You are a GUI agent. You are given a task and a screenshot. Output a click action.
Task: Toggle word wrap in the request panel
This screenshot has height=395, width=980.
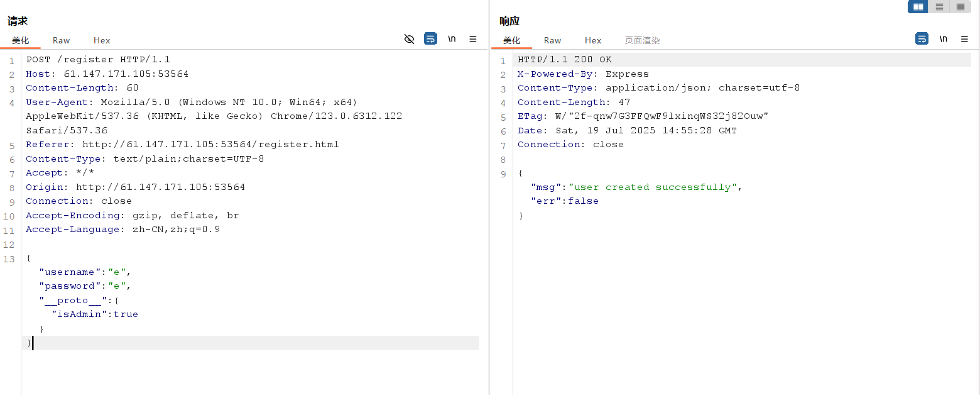[430, 39]
